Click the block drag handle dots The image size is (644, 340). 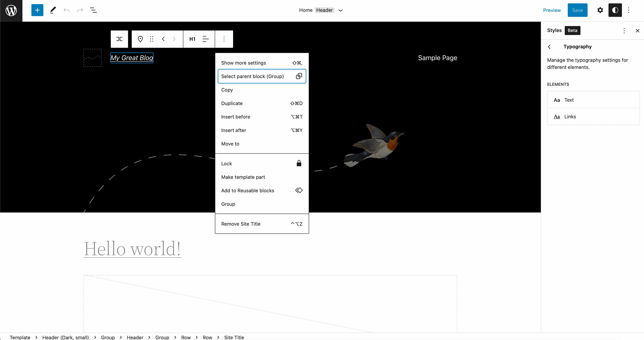pyautogui.click(x=152, y=39)
